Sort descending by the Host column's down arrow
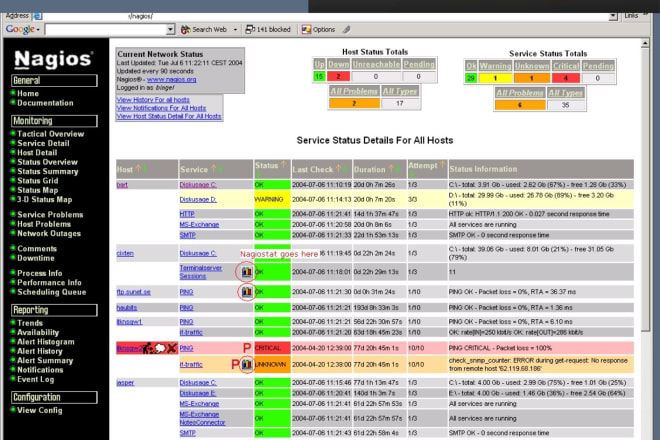This screenshot has height=440, width=660. click(x=145, y=169)
